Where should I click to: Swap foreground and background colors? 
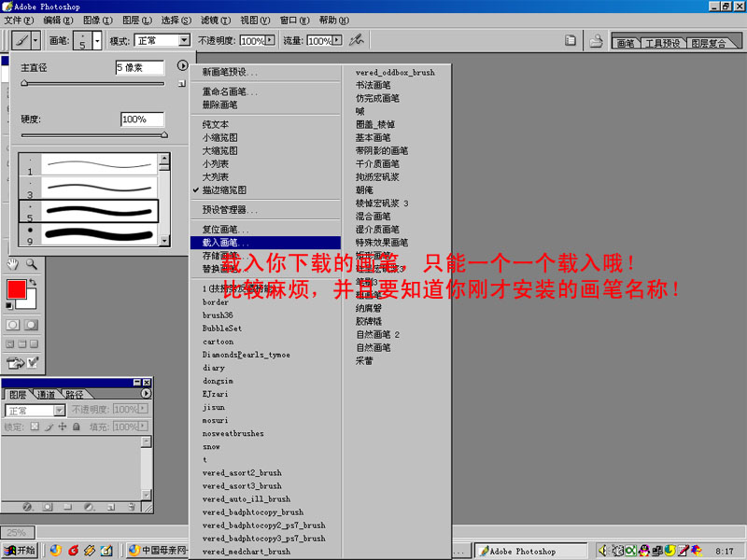click(33, 283)
